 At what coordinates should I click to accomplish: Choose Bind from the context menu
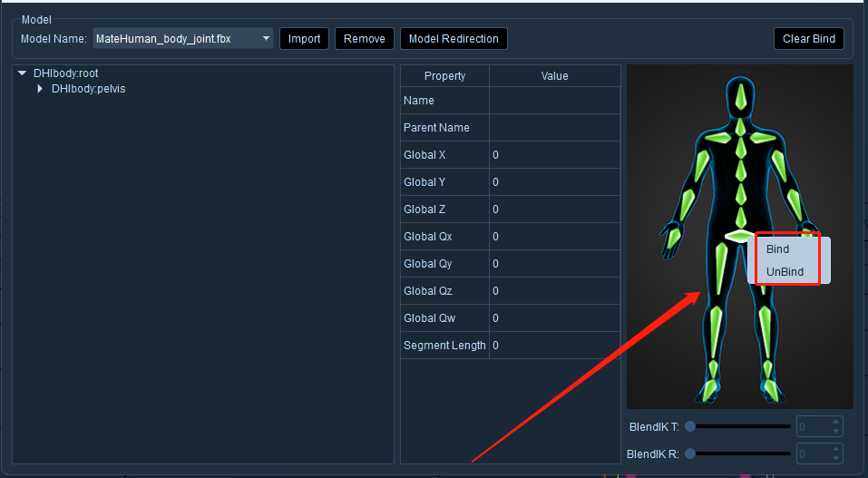(x=777, y=249)
